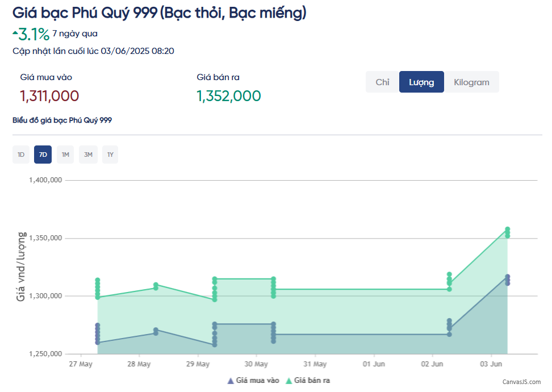Click the 7D range selector

click(43, 154)
